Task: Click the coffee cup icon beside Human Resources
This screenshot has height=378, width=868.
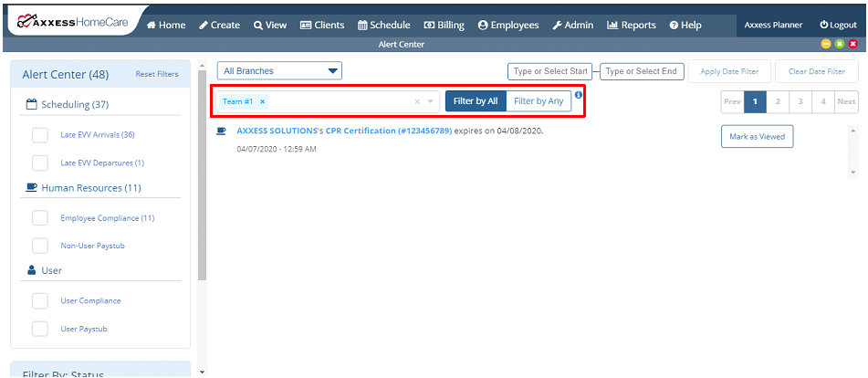Action: point(31,187)
